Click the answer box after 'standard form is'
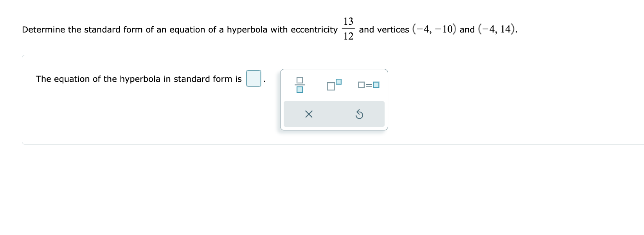Image resolution: width=644 pixels, height=235 pixels. click(253, 78)
